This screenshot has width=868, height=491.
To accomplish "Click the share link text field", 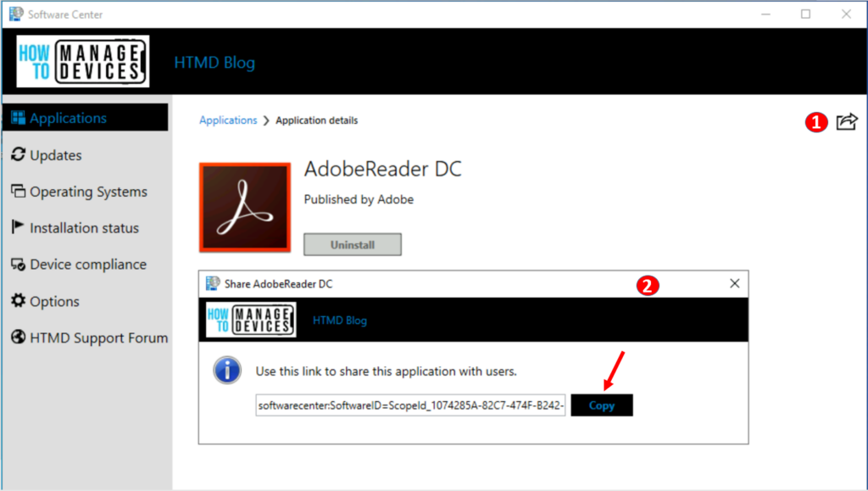I will pos(410,405).
